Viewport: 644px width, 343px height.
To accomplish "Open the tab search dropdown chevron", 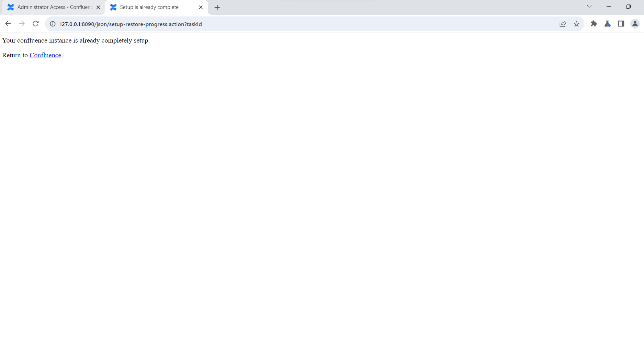I will 589,7.
